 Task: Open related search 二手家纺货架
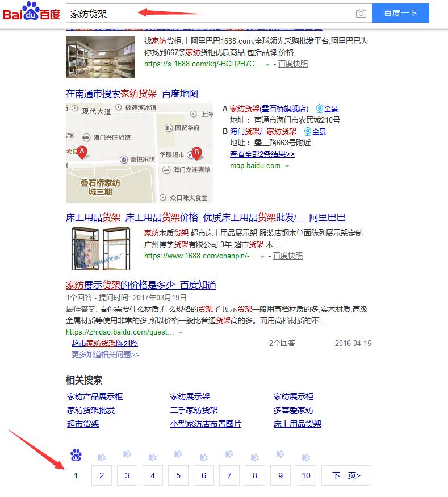pos(194,410)
